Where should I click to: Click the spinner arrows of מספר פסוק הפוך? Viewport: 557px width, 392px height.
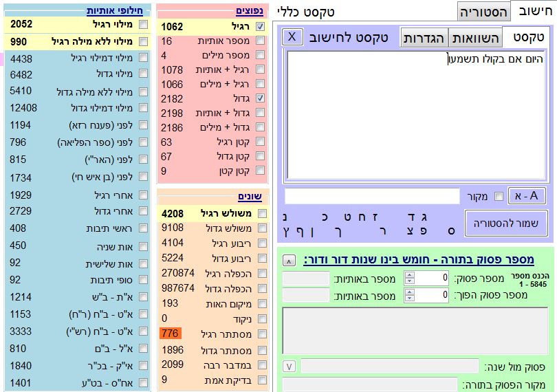pyautogui.click(x=410, y=295)
